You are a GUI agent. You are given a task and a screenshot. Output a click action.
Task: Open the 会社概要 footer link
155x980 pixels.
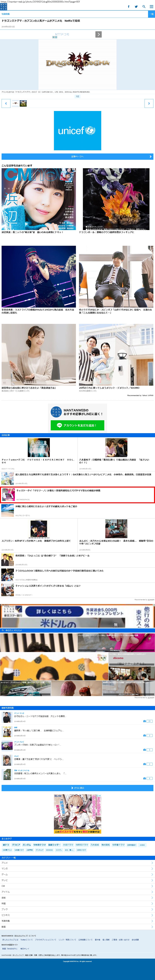(x=135, y=940)
